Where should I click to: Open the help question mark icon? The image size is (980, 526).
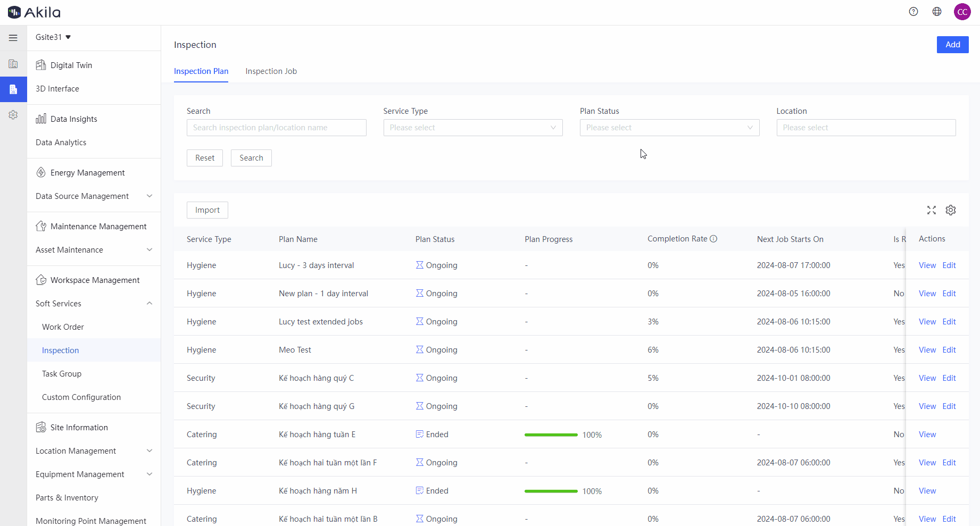click(913, 12)
